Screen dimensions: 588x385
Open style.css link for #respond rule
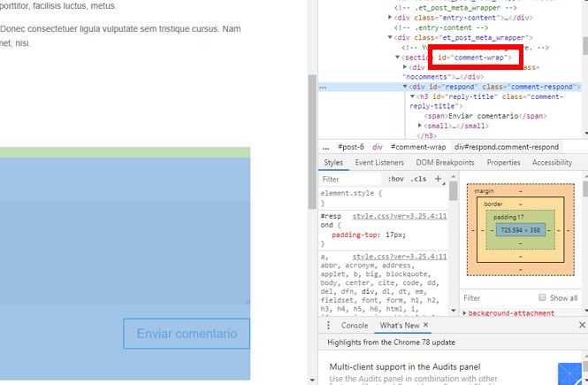coord(399,216)
